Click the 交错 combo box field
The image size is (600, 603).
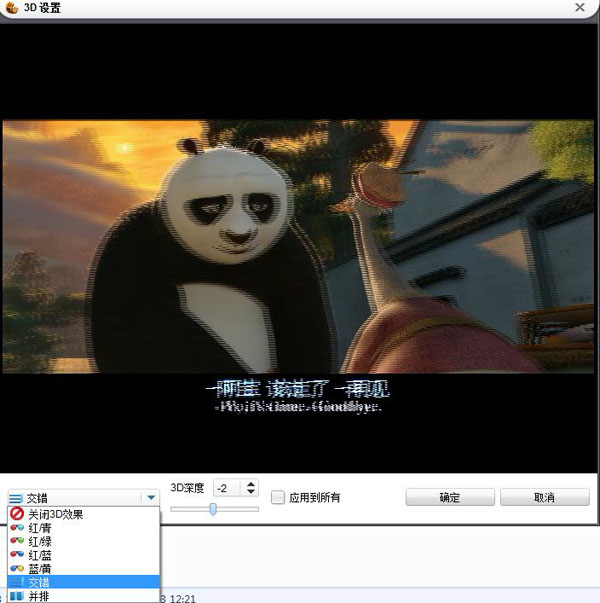tap(83, 498)
